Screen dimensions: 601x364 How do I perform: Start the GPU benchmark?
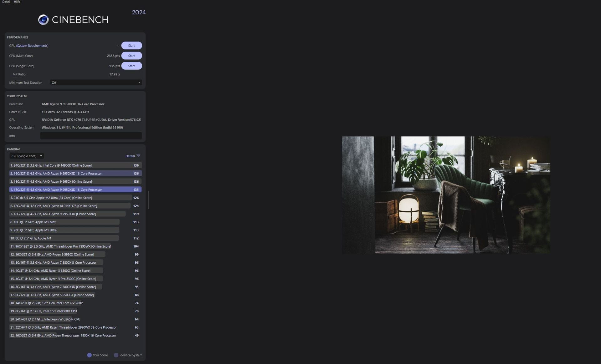tap(131, 46)
